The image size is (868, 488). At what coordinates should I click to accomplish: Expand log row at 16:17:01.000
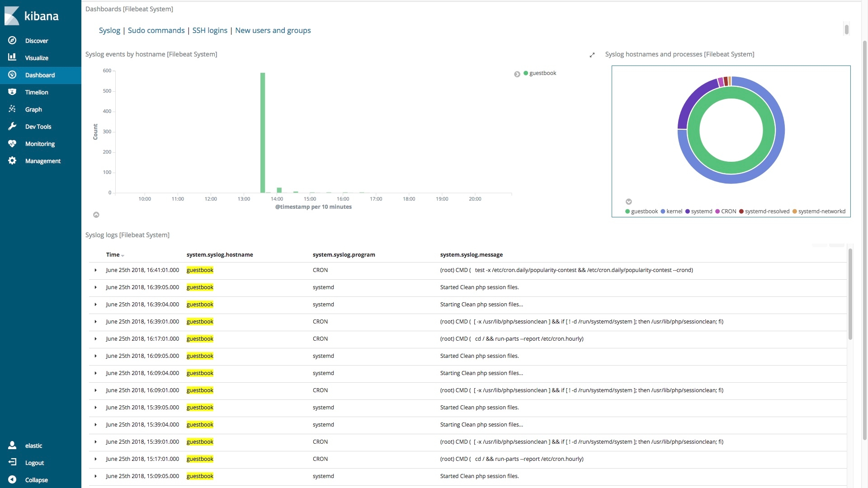[x=95, y=339]
